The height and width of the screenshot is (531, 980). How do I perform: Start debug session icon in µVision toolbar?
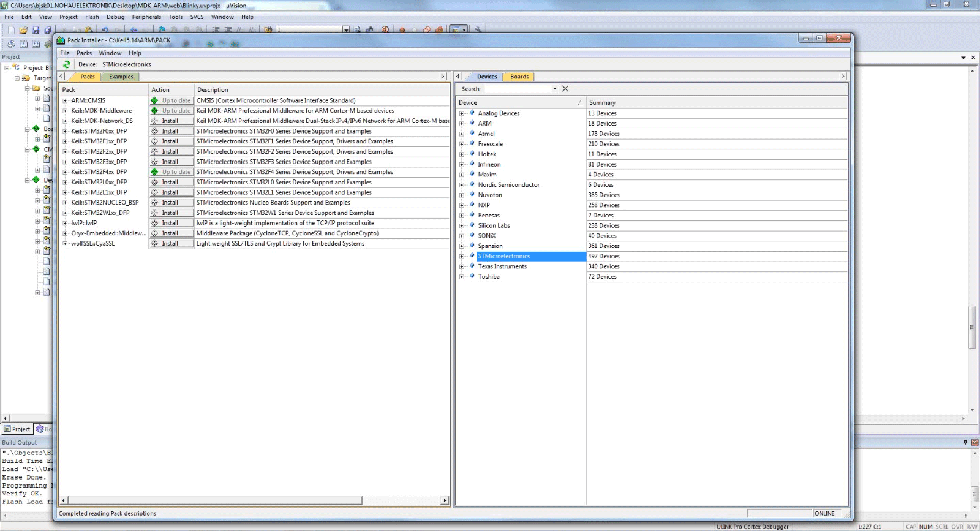385,29
